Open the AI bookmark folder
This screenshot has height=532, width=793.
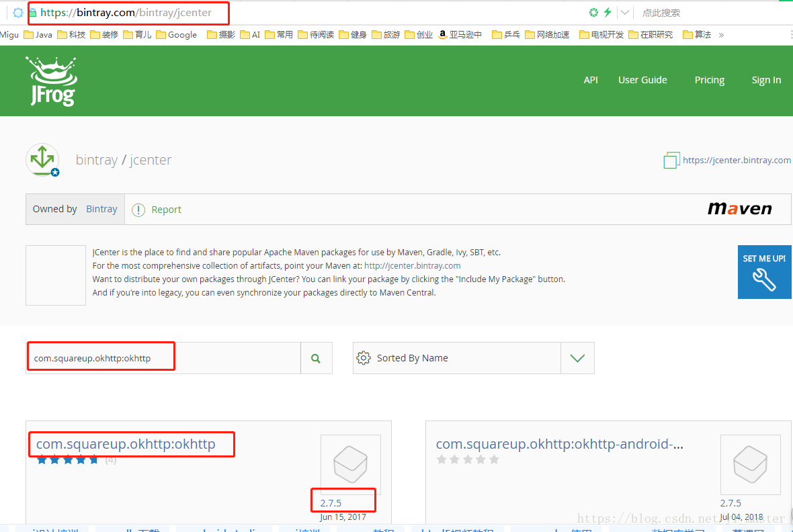[x=250, y=34]
